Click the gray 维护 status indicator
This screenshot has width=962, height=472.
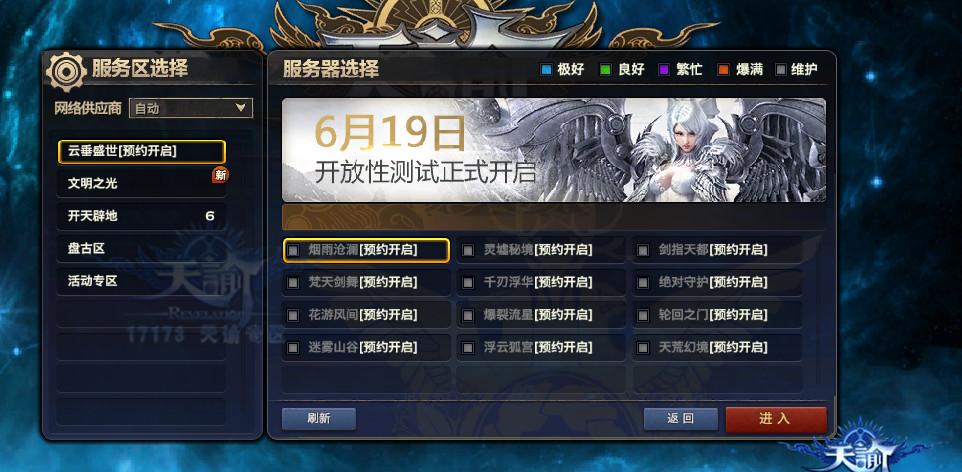coord(780,69)
